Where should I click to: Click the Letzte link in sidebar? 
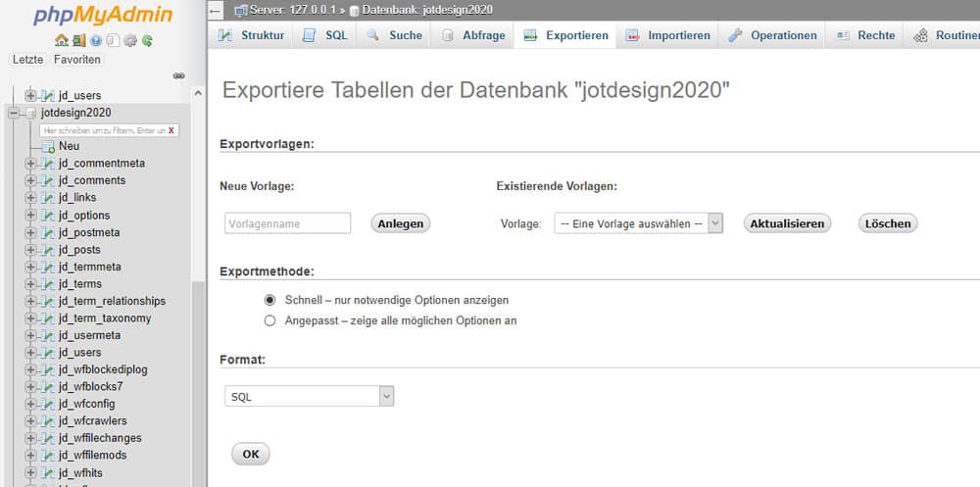point(28,60)
